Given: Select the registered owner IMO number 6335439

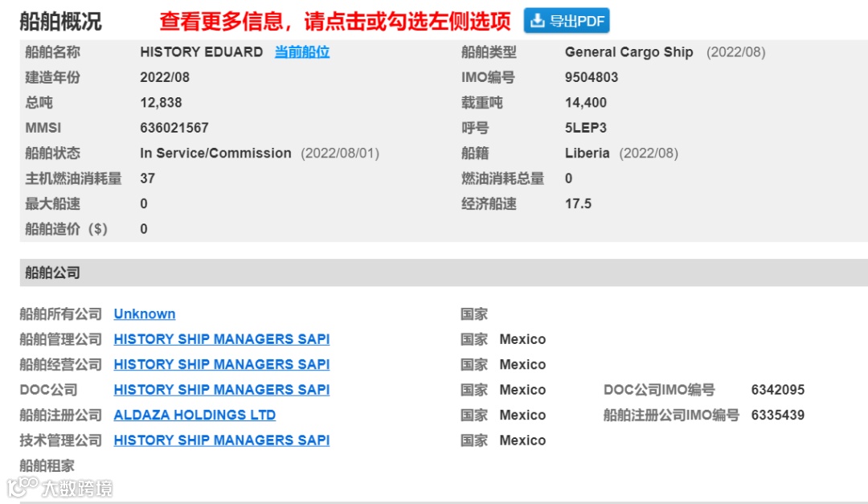Looking at the screenshot, I should [x=778, y=415].
